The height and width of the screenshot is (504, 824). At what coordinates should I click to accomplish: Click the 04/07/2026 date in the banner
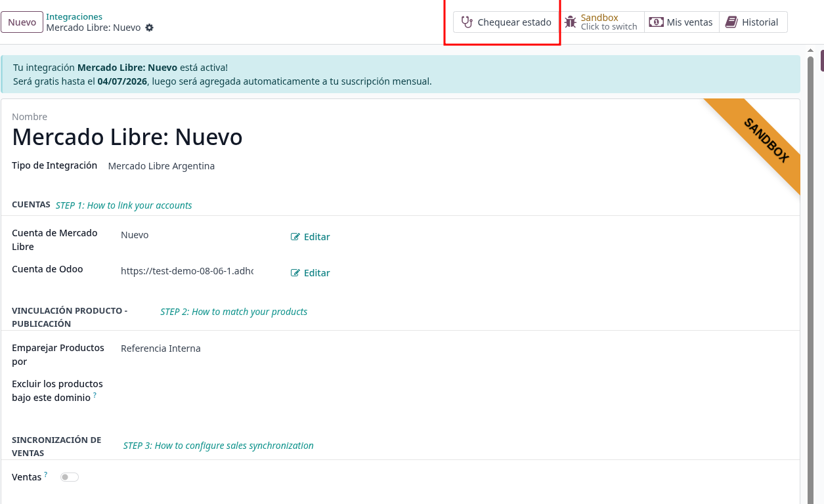(122, 81)
